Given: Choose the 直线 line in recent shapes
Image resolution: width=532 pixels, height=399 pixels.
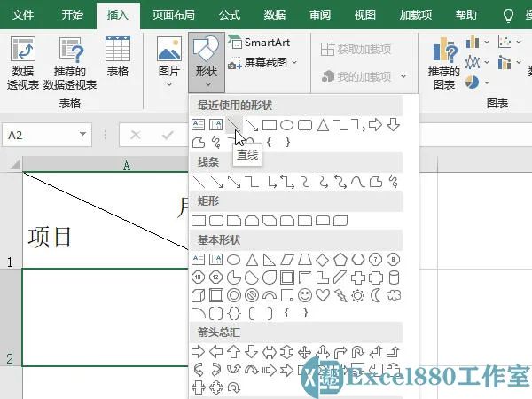Looking at the screenshot, I should [234, 125].
